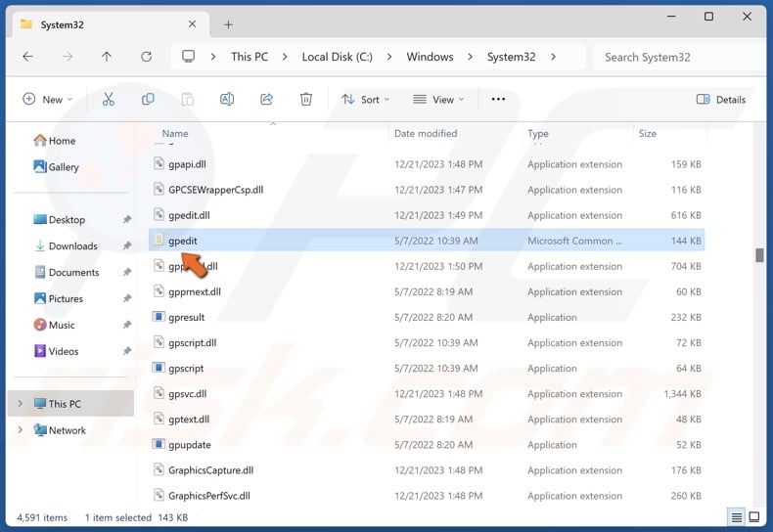This screenshot has width=773, height=532.
Task: Select the gpscript application icon
Action: click(159, 368)
